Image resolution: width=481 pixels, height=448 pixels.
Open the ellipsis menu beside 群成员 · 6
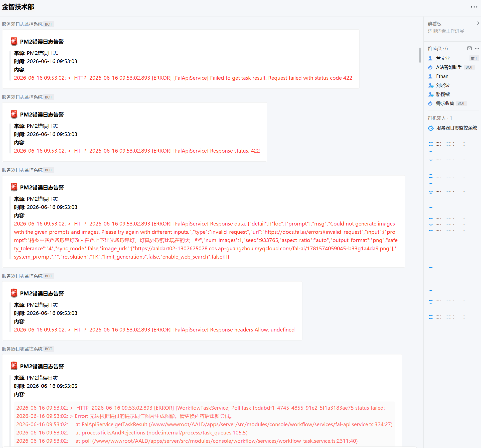pos(477,48)
